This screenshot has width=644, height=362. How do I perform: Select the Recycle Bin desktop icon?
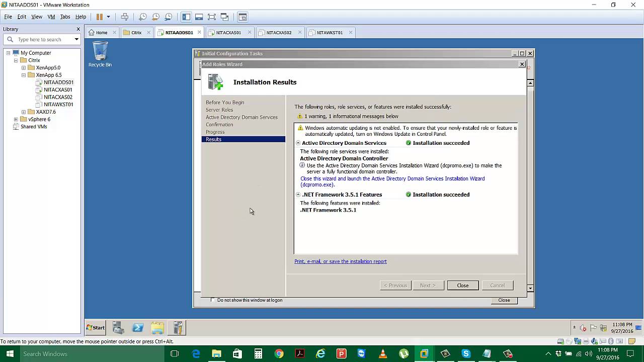100,54
